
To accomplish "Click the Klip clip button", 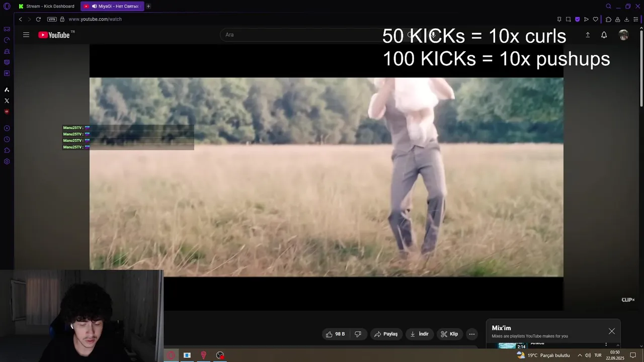I will tap(449, 334).
